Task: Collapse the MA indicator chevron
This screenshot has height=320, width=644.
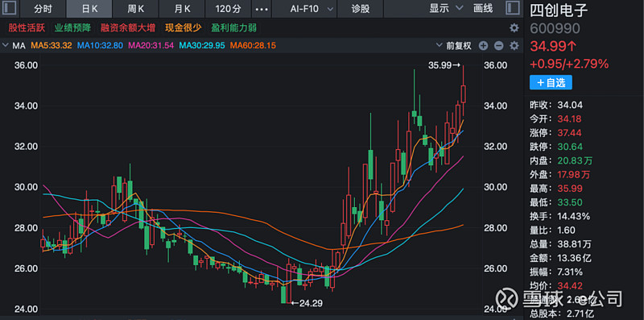Action: click(6, 46)
